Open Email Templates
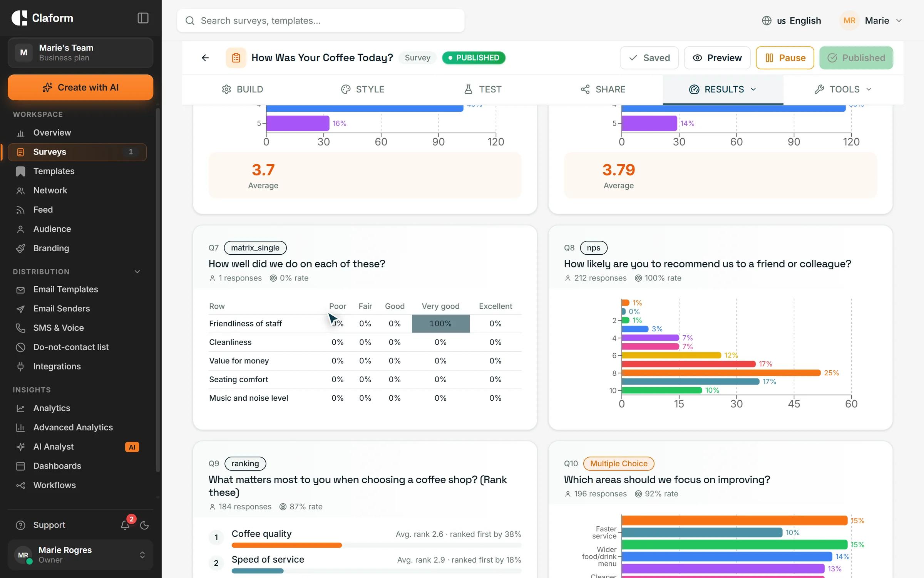The image size is (924, 578). [x=77, y=289]
